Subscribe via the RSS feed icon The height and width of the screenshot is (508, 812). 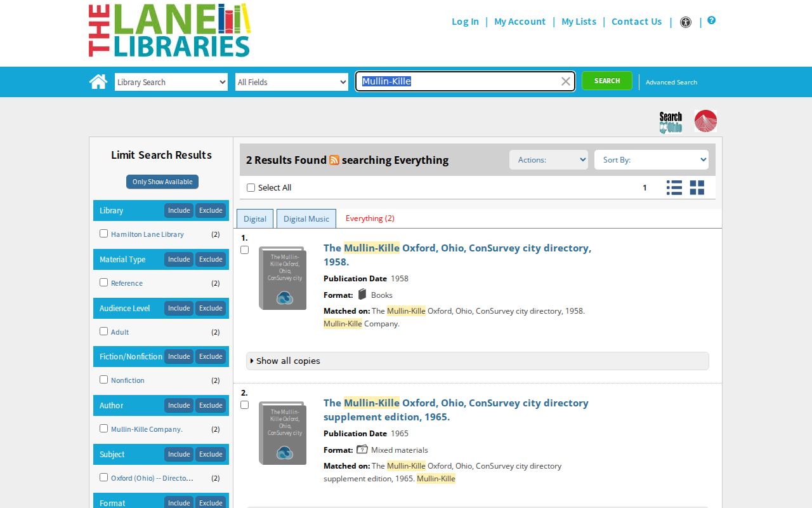[334, 160]
